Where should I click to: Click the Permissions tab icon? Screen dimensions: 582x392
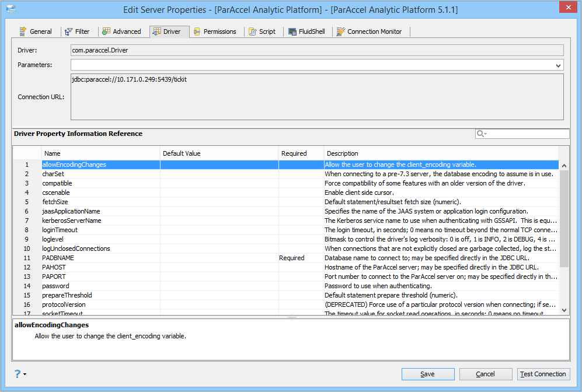point(197,32)
